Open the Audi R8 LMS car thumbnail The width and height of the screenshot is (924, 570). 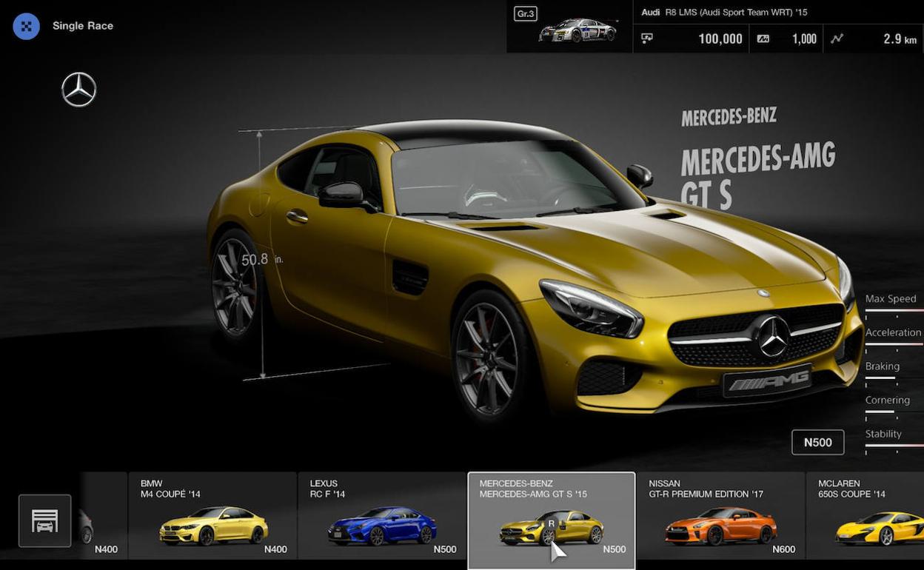[577, 31]
